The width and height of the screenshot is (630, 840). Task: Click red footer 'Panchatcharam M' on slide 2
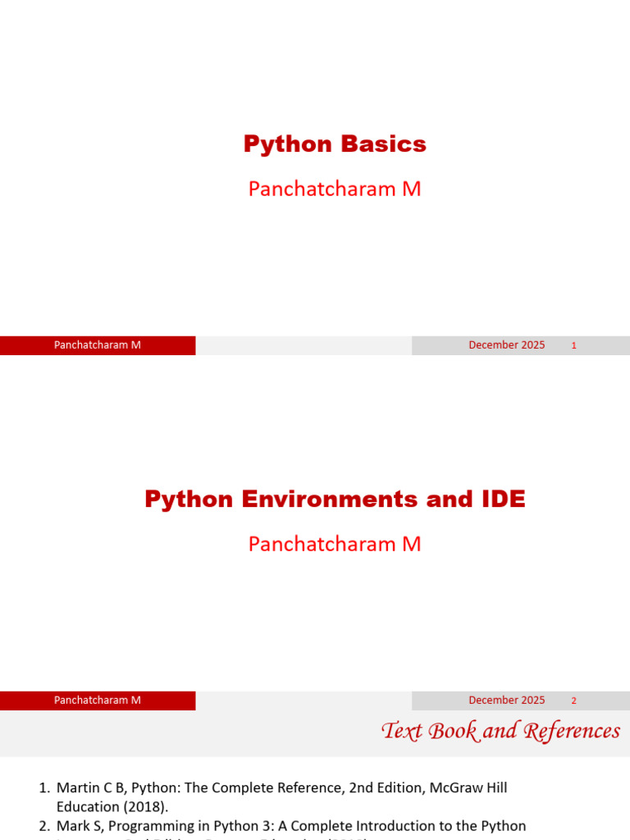tap(98, 701)
